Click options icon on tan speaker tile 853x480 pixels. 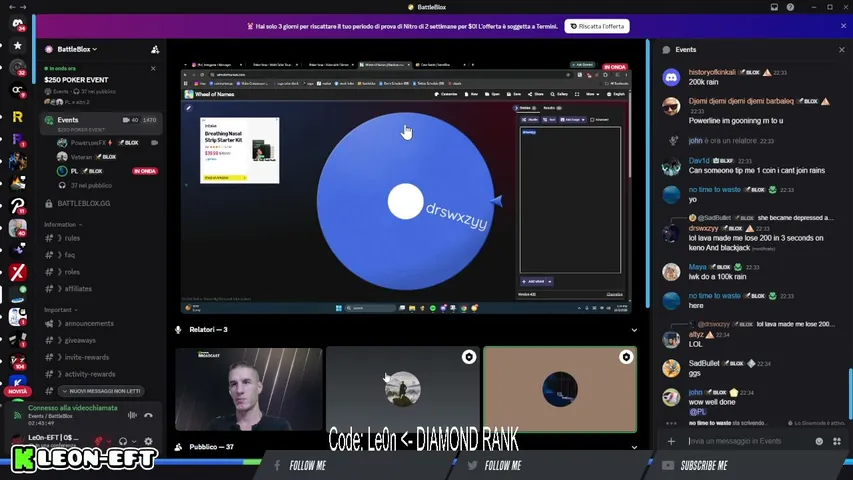point(626,357)
